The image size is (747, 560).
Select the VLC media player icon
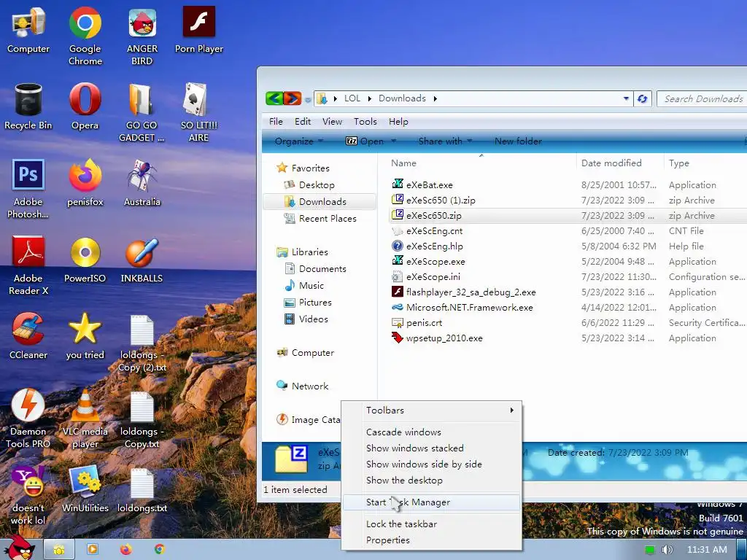point(85,419)
